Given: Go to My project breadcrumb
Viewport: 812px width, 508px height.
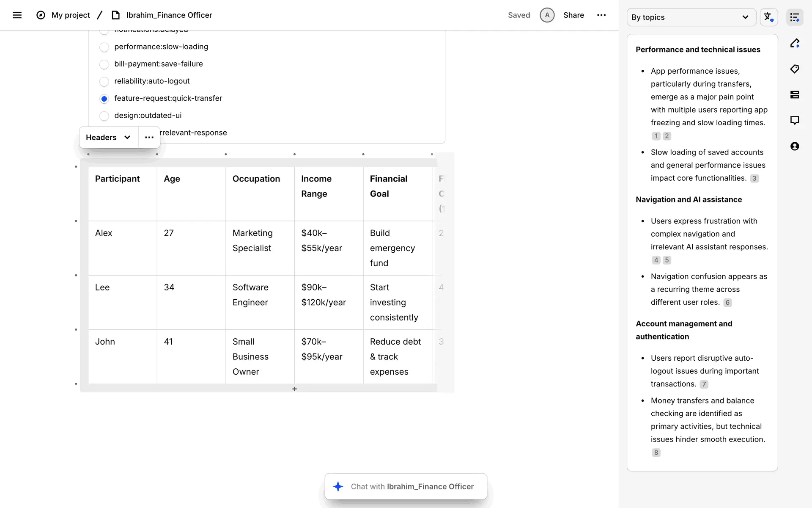Looking at the screenshot, I should (x=70, y=15).
